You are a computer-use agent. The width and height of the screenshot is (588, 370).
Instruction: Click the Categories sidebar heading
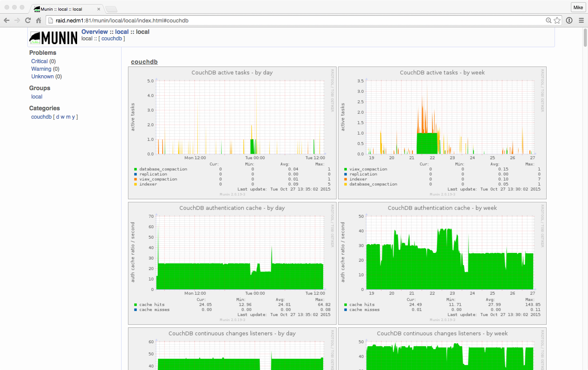(44, 108)
